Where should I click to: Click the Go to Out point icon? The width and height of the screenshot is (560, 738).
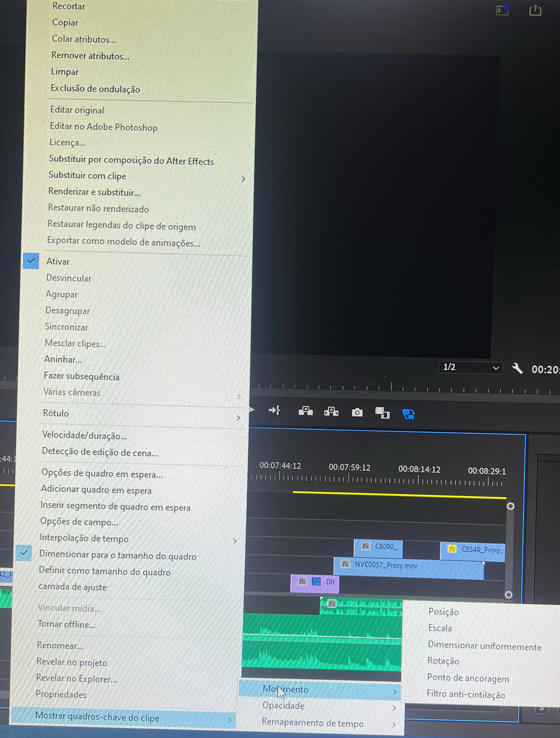tap(274, 410)
